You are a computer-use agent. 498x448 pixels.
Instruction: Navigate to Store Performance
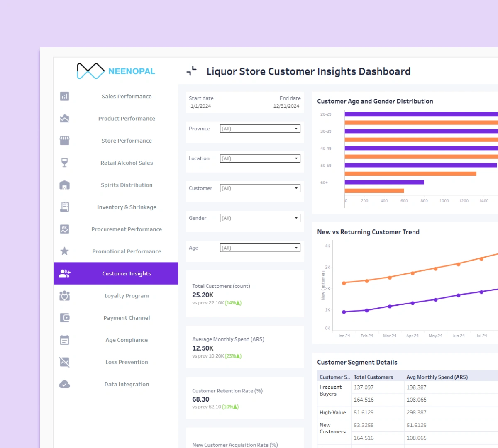point(127,141)
